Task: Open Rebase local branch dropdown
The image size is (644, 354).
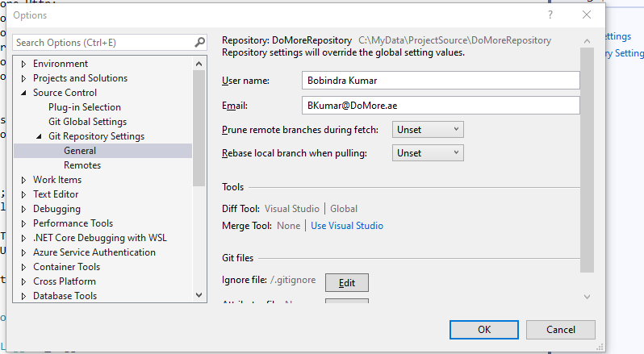Action: [428, 153]
